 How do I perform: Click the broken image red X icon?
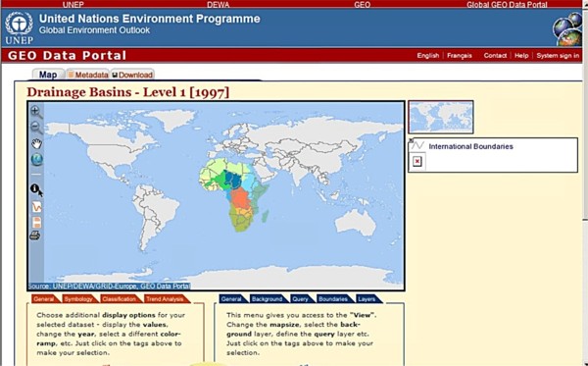pos(417,162)
